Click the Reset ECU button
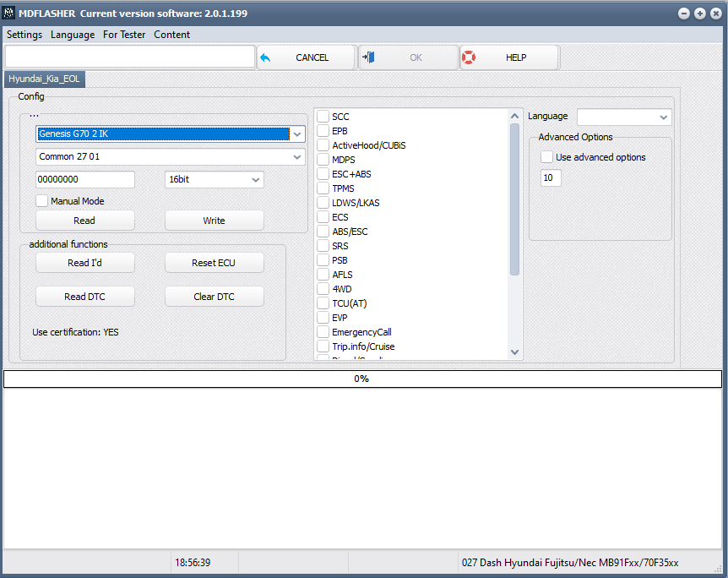 coord(214,263)
